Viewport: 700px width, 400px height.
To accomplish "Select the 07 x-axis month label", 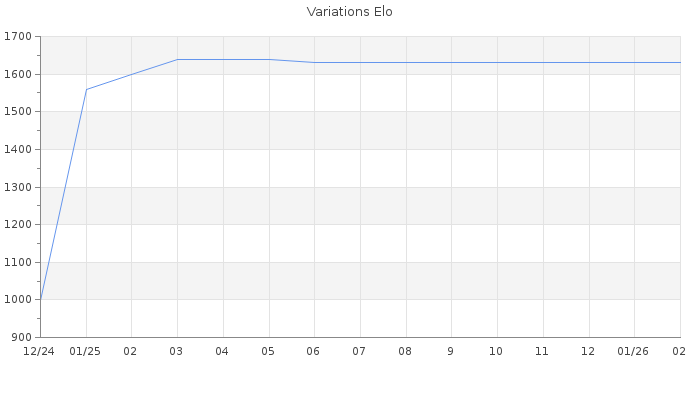I will pos(360,352).
